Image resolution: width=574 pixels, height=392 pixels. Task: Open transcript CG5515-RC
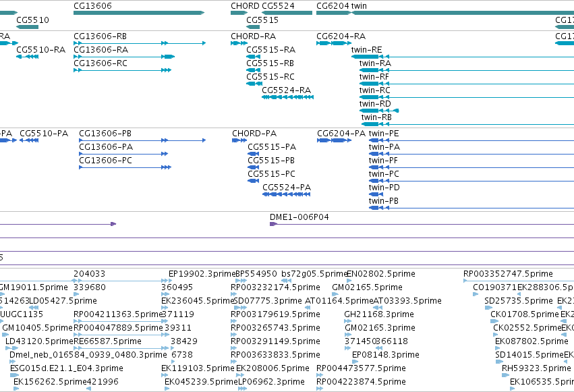click(x=270, y=77)
